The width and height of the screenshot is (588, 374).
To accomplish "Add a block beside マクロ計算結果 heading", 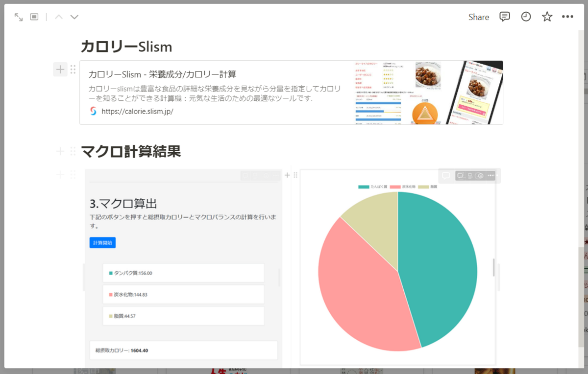I will (x=60, y=152).
